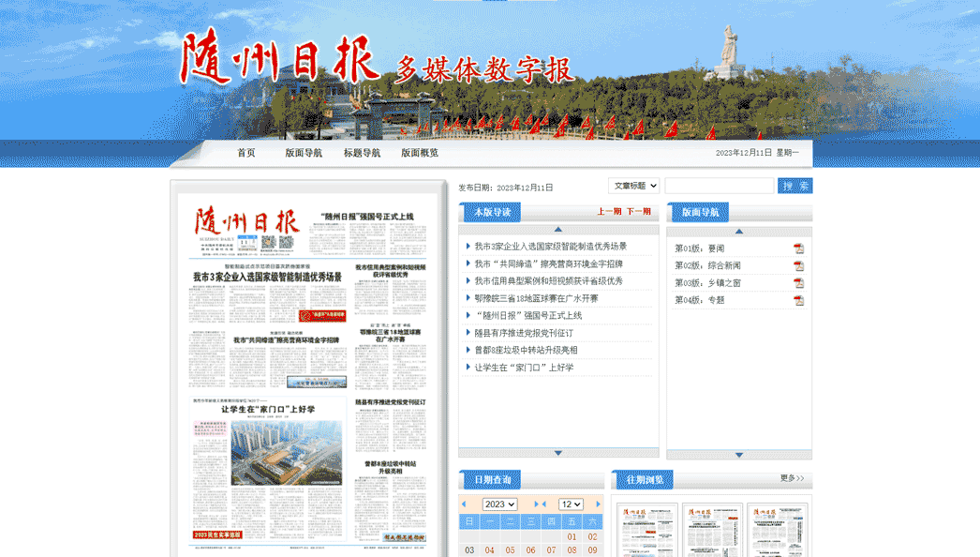Select calendar date 05

(x=510, y=550)
